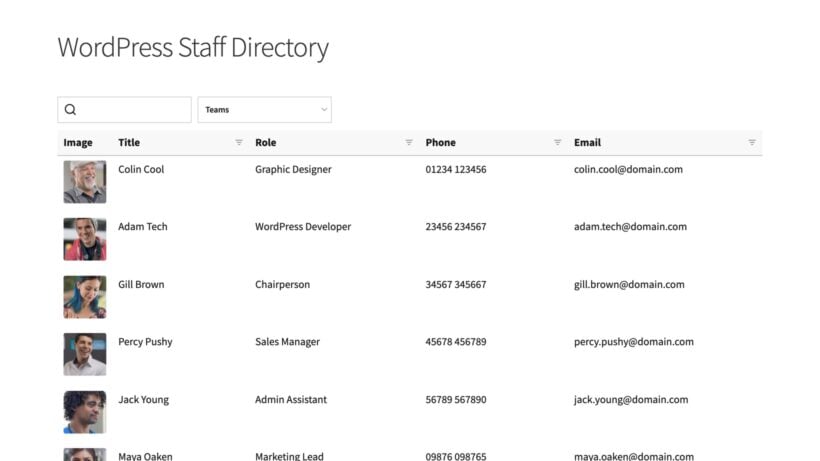The width and height of the screenshot is (820, 461).
Task: Select the name Adam Tech
Action: click(x=143, y=227)
